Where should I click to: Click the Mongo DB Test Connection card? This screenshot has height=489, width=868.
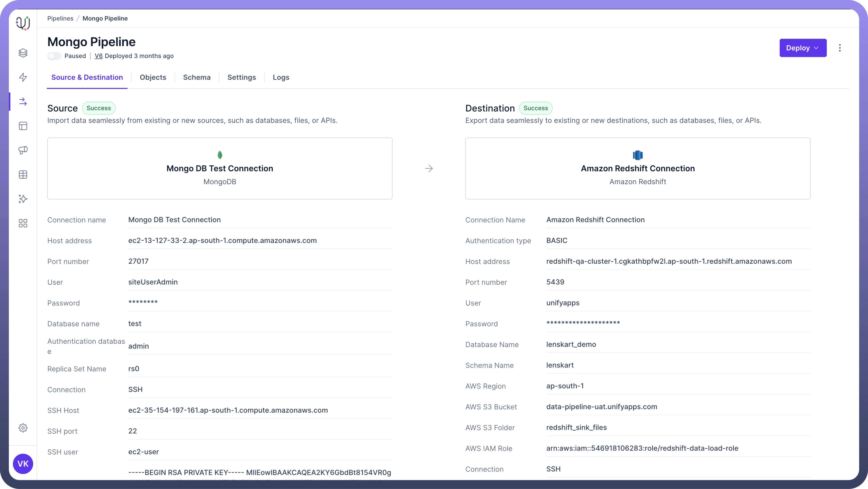click(x=220, y=168)
